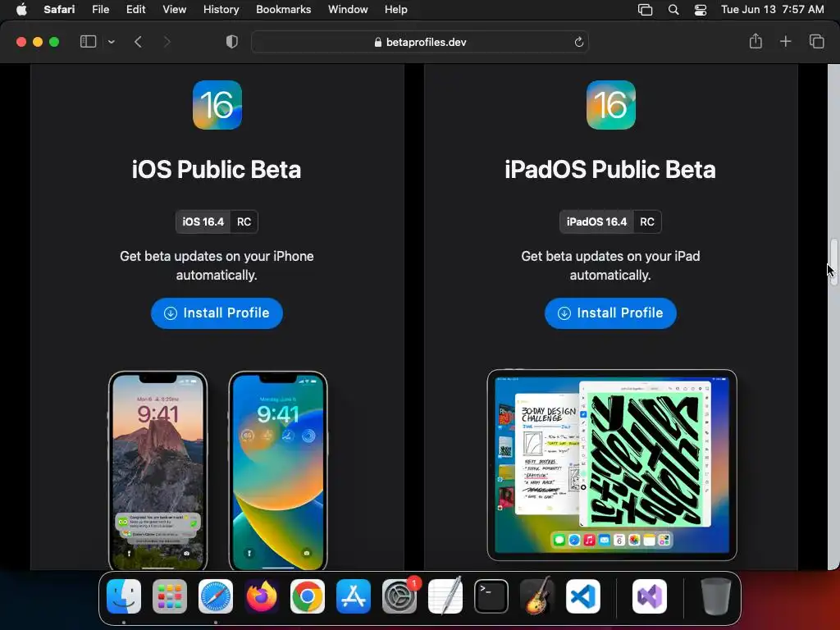Click the iPadOS 16 icon
Image resolution: width=840 pixels, height=630 pixels.
(x=610, y=105)
